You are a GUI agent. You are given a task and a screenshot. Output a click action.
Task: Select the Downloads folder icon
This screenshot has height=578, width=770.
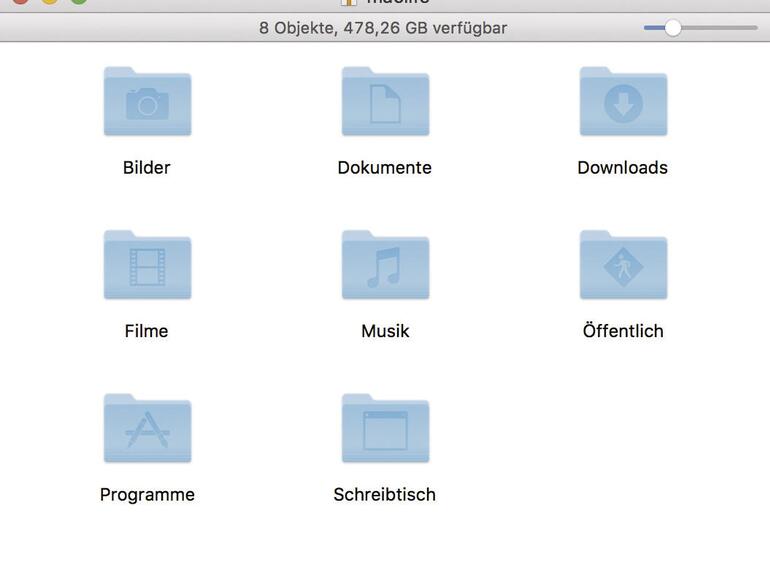click(x=623, y=102)
